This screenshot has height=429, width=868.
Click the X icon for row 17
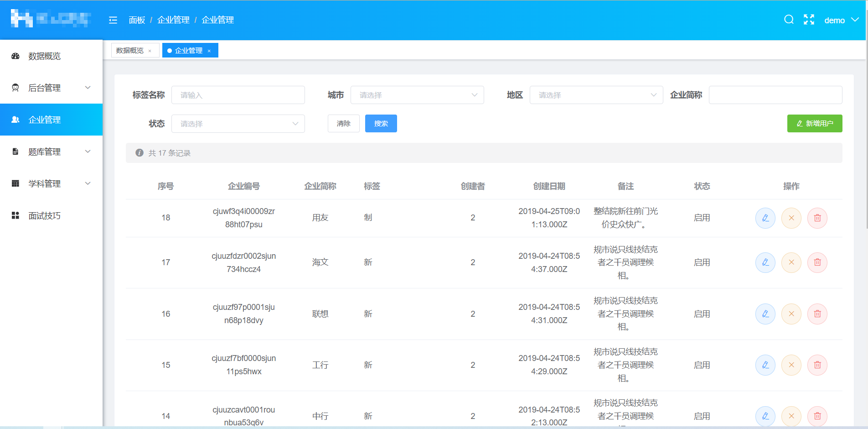pos(791,262)
